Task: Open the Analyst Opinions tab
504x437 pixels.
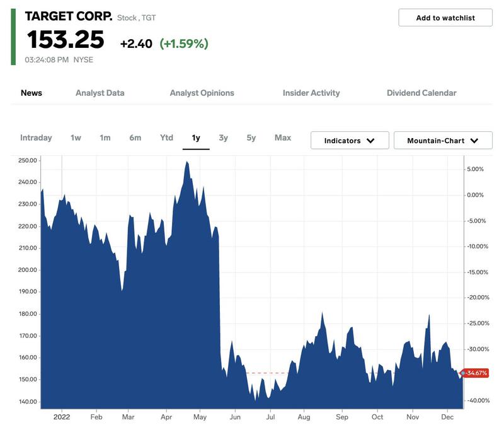Action: pos(202,93)
